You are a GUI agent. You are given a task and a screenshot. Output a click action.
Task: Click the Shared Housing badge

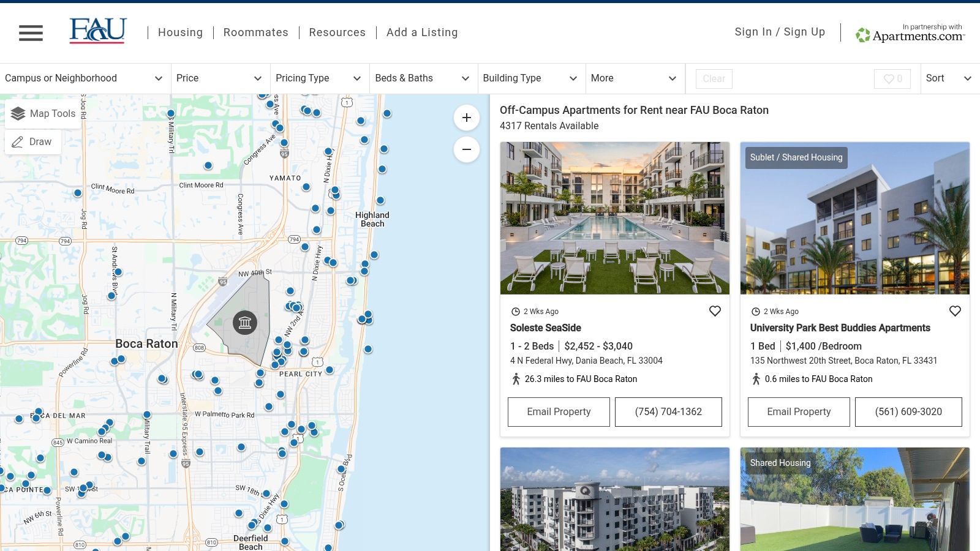pyautogui.click(x=780, y=463)
